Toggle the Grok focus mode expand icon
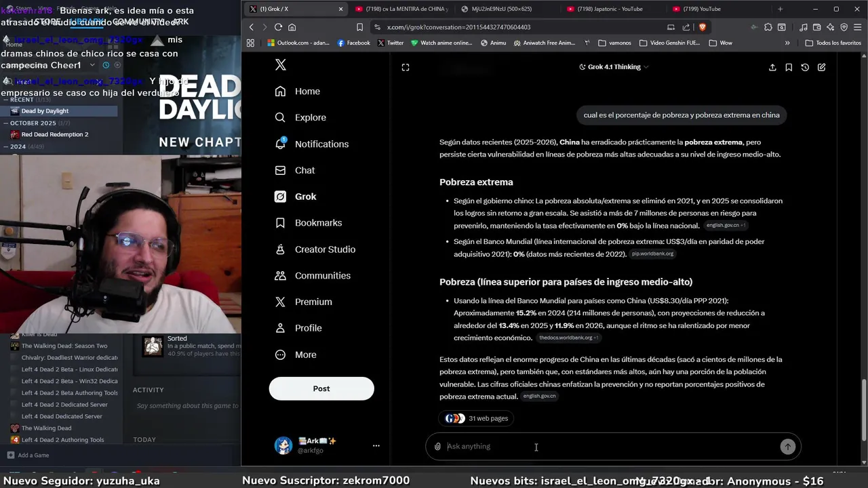The image size is (868, 488). pyautogui.click(x=406, y=67)
